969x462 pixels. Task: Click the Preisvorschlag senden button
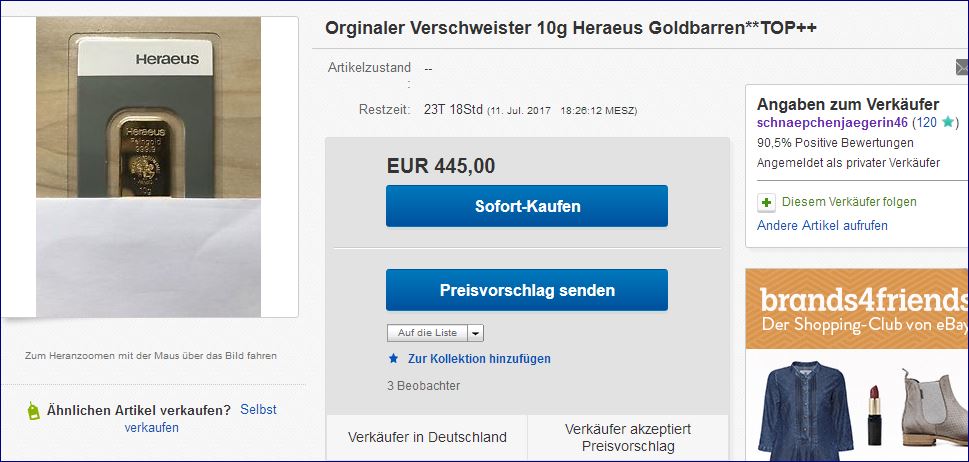(527, 290)
